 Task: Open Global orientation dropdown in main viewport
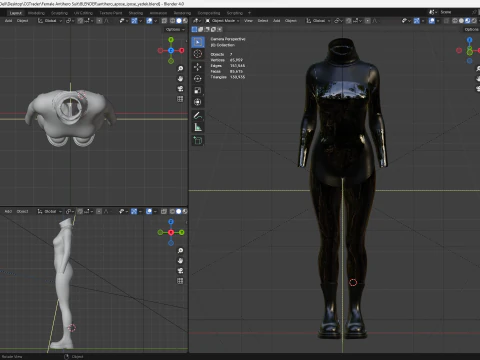318,21
